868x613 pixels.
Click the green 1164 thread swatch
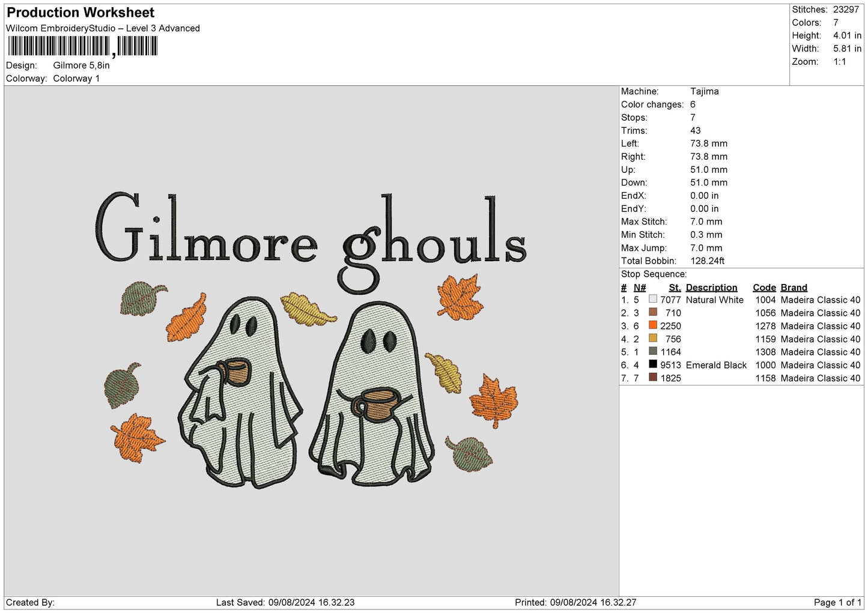tap(653, 351)
